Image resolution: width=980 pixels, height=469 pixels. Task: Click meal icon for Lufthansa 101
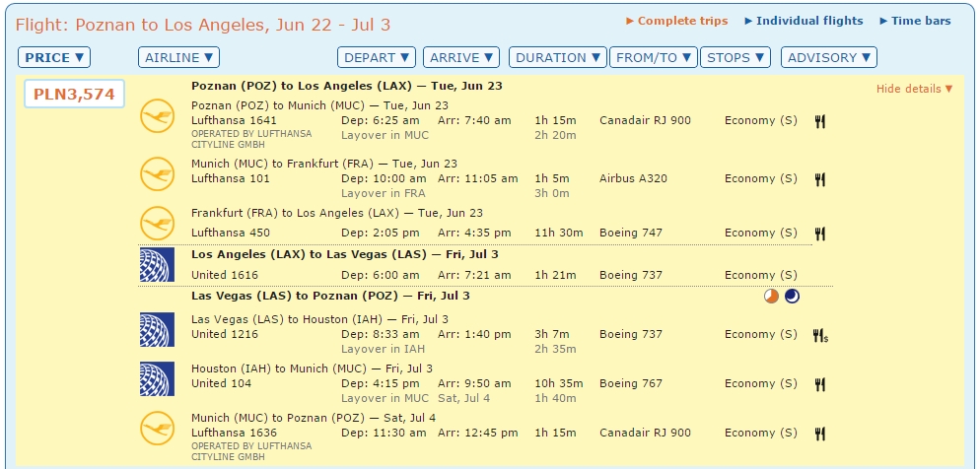tap(820, 179)
